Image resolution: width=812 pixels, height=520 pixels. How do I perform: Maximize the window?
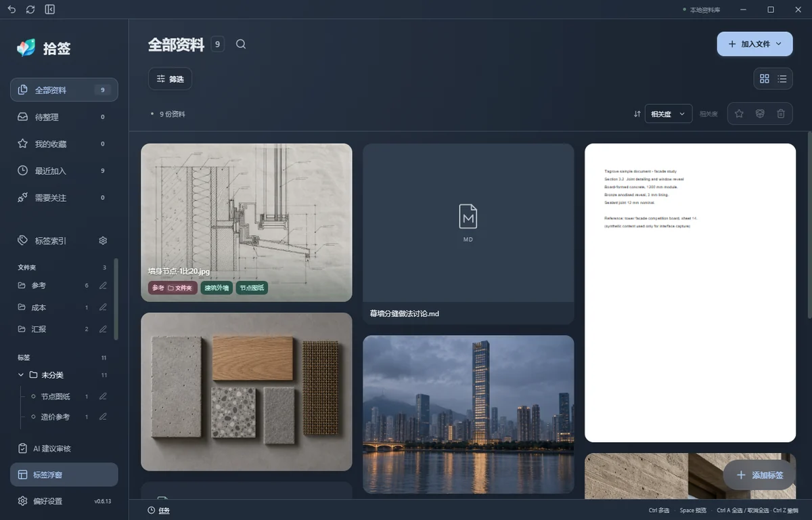[771, 9]
